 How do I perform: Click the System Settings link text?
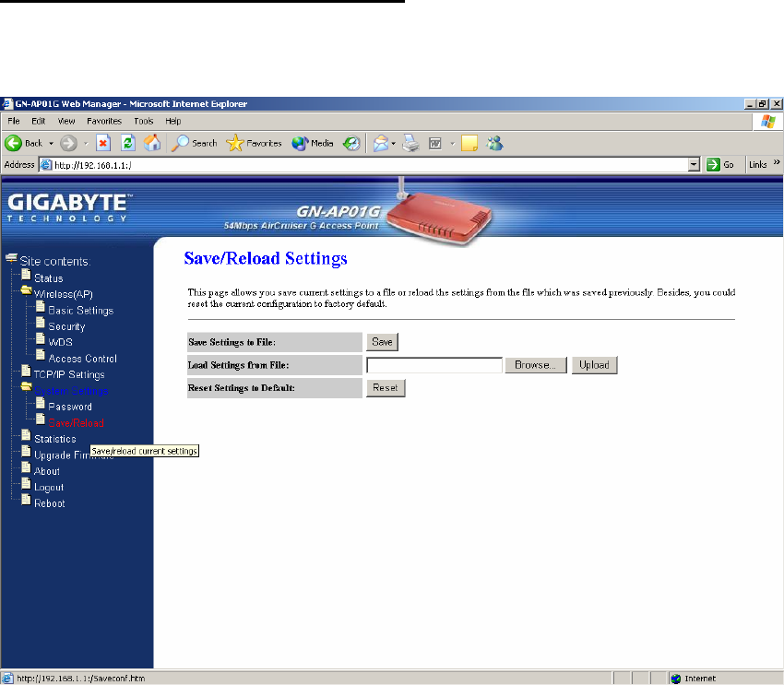click(71, 391)
